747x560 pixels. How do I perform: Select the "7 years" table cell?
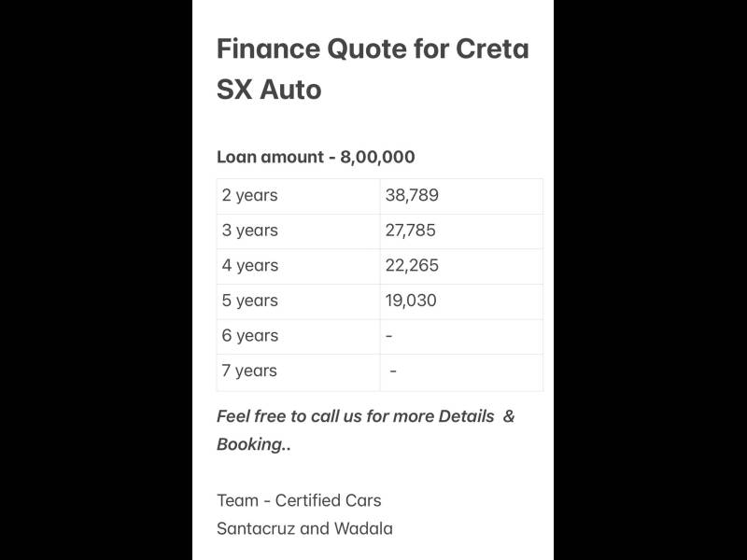click(250, 371)
